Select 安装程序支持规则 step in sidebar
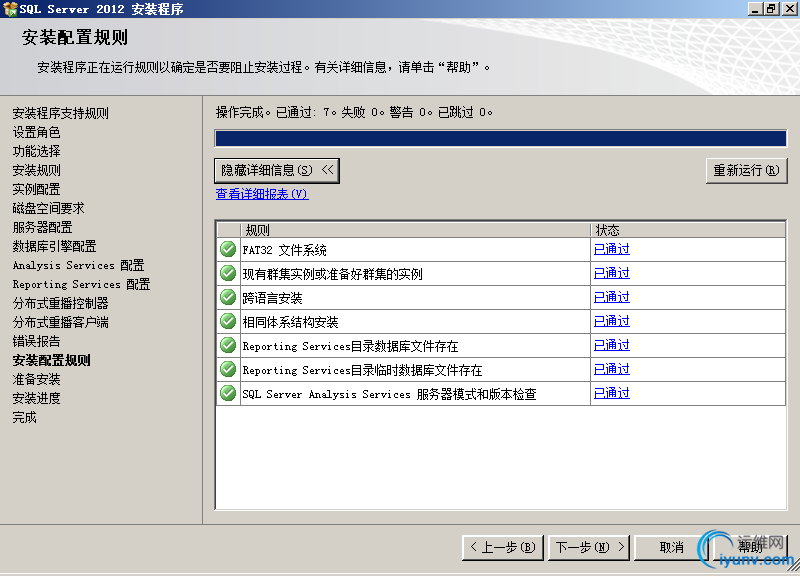 [x=60, y=113]
